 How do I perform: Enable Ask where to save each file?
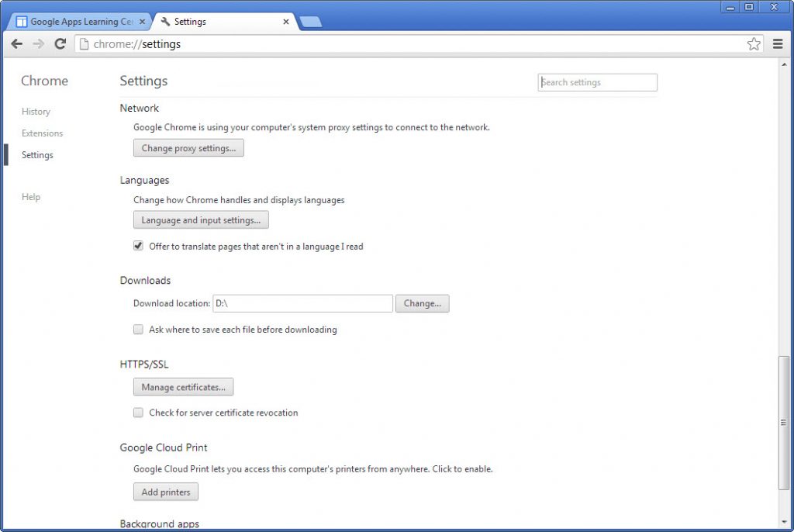pyautogui.click(x=139, y=330)
